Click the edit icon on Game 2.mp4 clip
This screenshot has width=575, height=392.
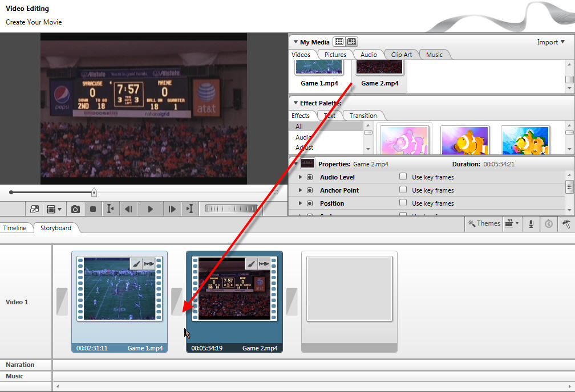251,264
